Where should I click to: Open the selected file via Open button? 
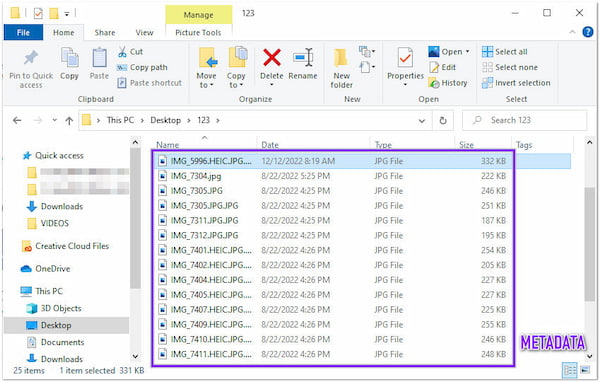coord(445,52)
